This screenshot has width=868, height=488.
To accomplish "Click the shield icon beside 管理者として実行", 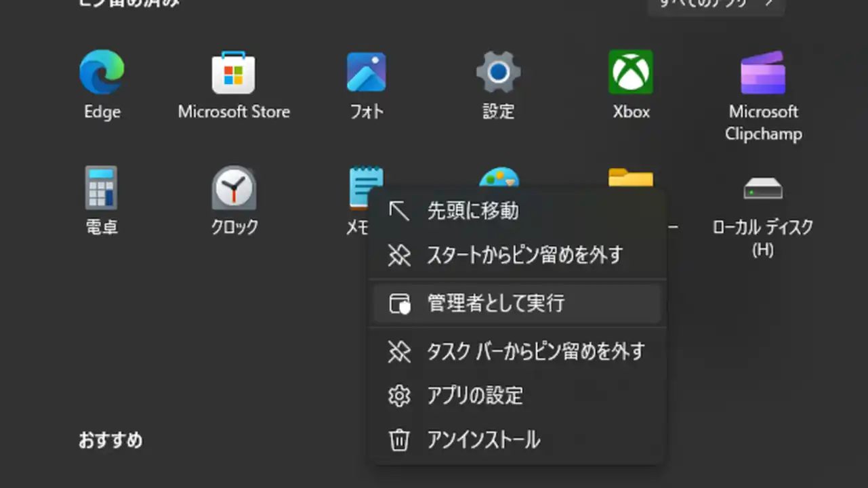I will tap(400, 304).
